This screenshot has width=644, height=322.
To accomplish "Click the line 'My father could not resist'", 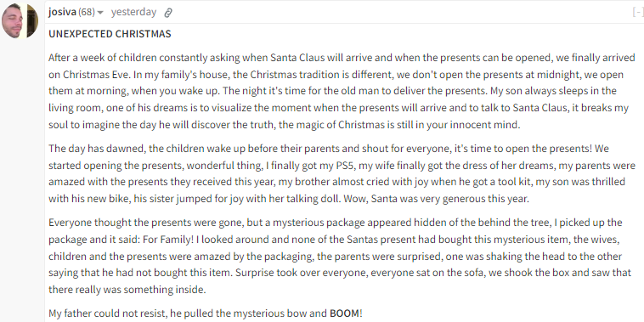I will (x=206, y=314).
